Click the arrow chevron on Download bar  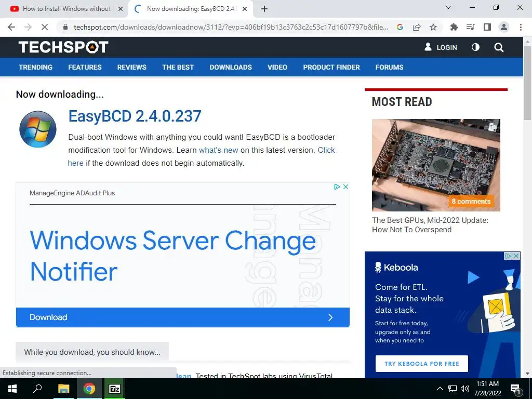coord(330,317)
